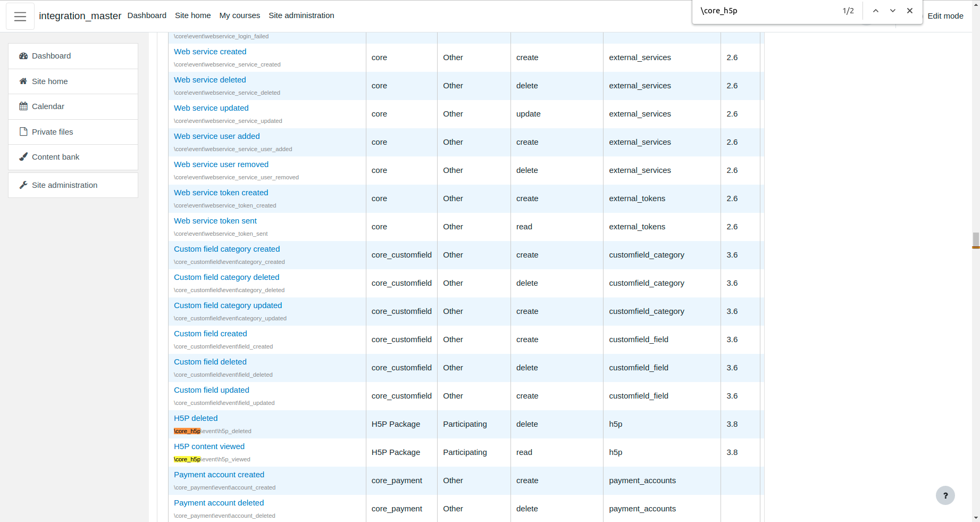Select Site administration in the sidebar

tap(73, 185)
